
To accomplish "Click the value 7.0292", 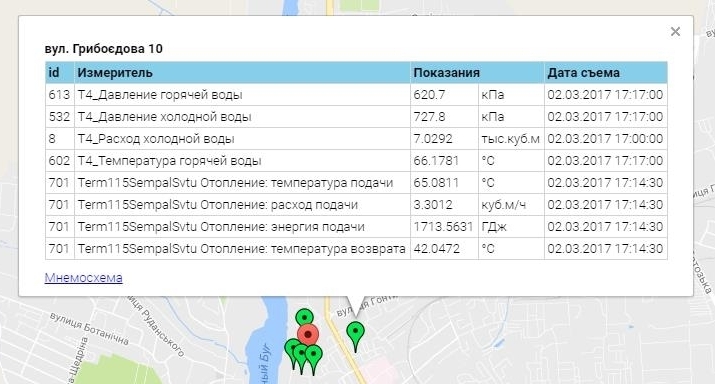I will (x=433, y=139).
